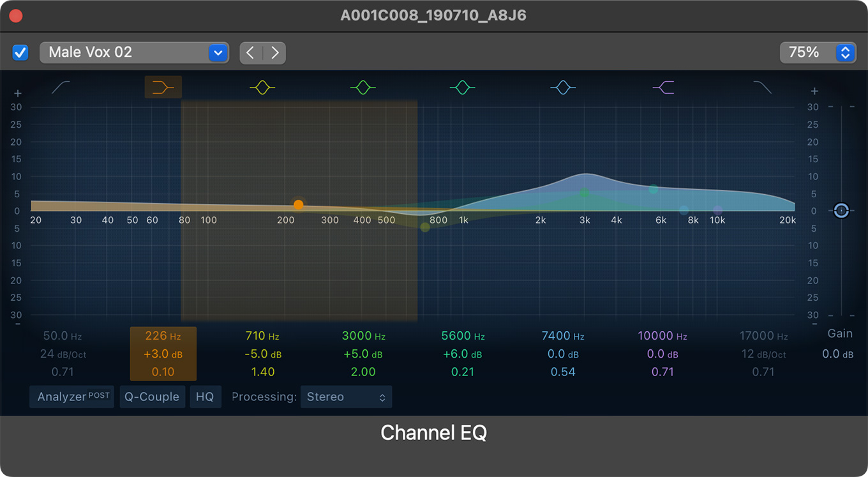
Task: Enable the high-pass filter band icon
Action: pyautogui.click(x=61, y=87)
